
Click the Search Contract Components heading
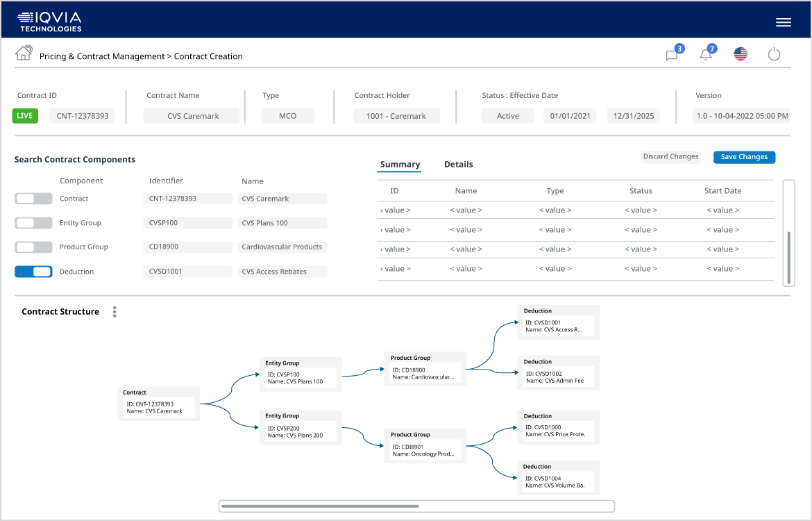75,159
